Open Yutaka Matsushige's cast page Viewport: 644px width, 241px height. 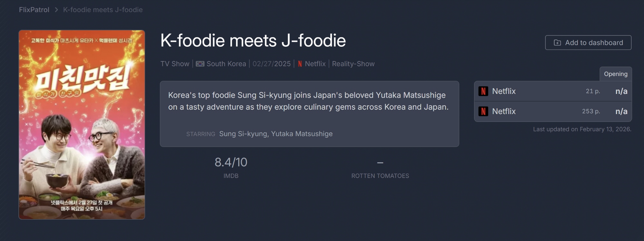[302, 134]
